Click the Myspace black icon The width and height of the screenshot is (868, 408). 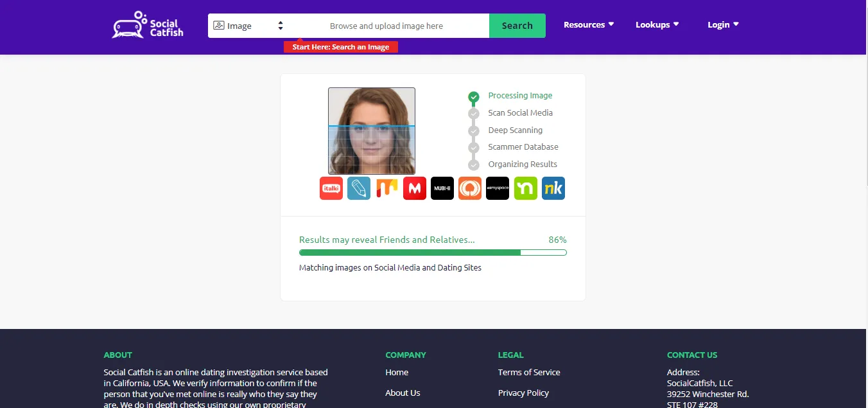498,188
